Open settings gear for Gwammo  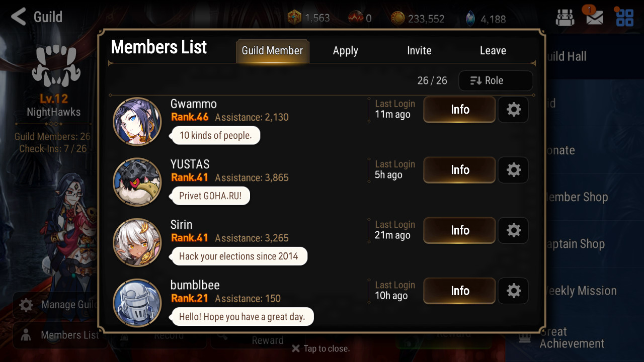tap(513, 110)
